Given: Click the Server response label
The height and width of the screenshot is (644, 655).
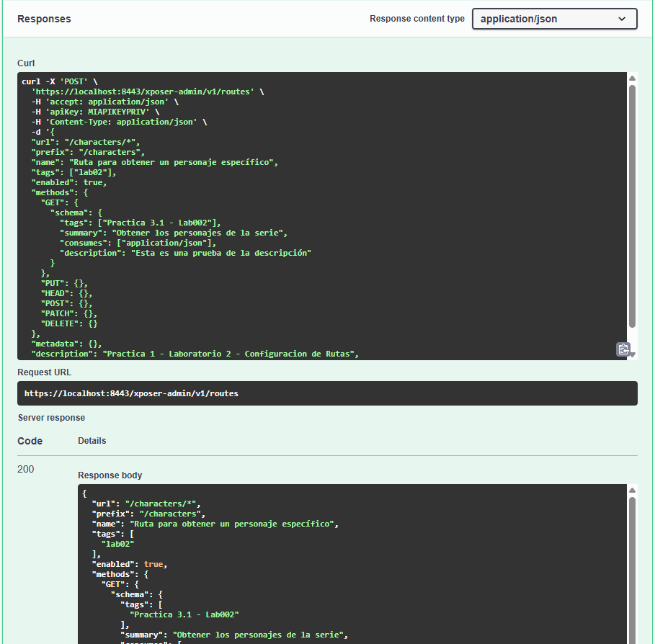Looking at the screenshot, I should click(51, 418).
